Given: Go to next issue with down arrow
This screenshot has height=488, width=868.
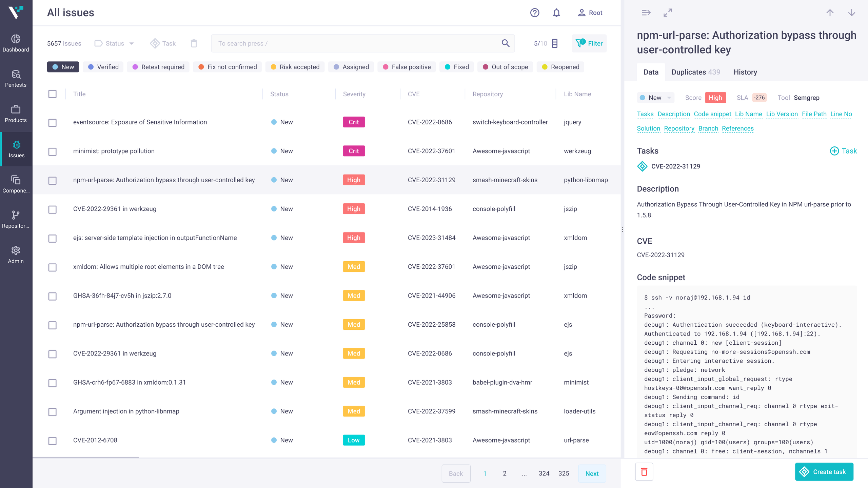Looking at the screenshot, I should coord(851,13).
